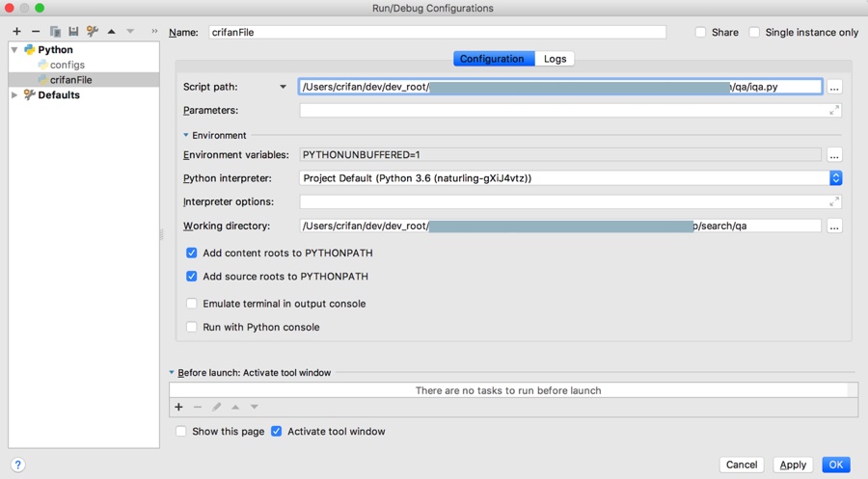The height and width of the screenshot is (479, 868).
Task: Click into the Working directory field
Action: click(560, 226)
